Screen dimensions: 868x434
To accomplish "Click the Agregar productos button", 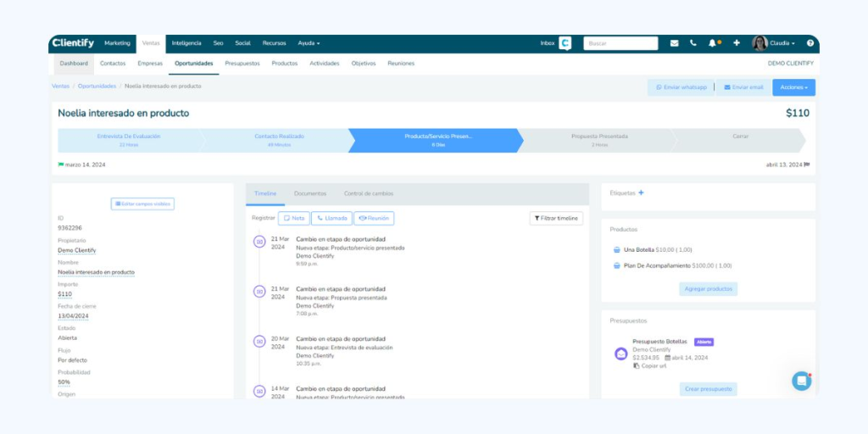I will point(708,289).
